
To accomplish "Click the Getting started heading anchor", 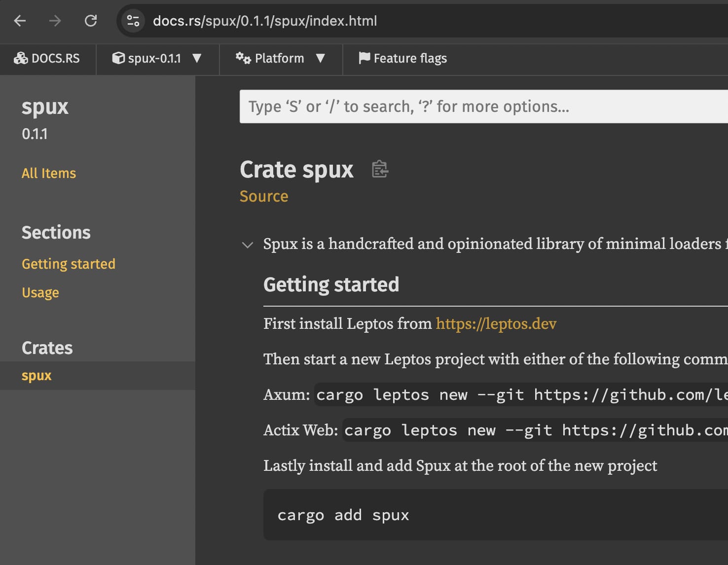I will tap(331, 284).
